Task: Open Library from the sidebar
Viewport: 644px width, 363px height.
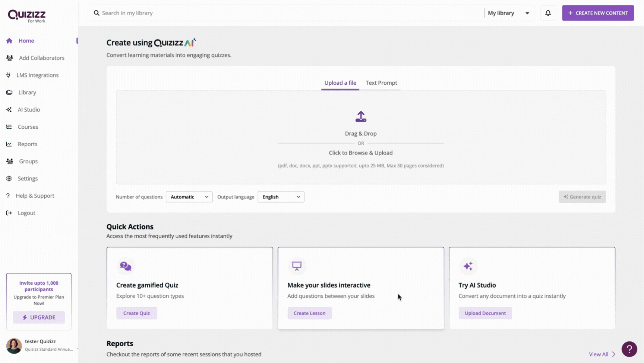Action: point(27,93)
